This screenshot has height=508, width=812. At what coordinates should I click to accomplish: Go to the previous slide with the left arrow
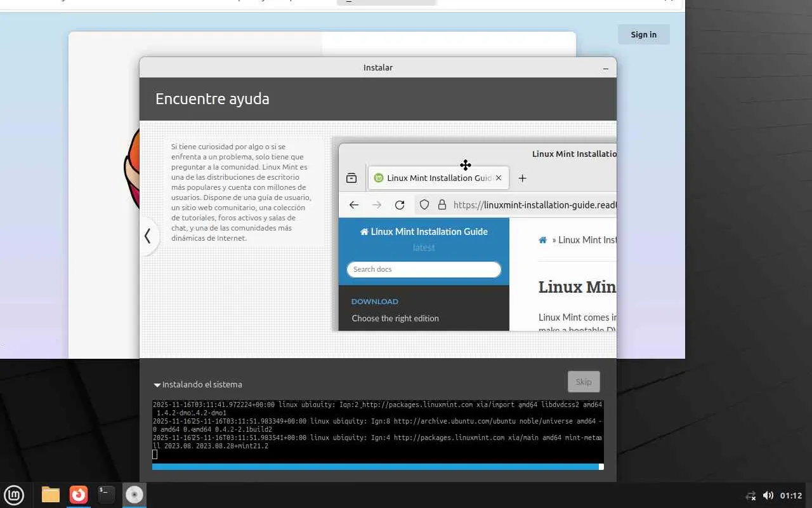tap(148, 236)
